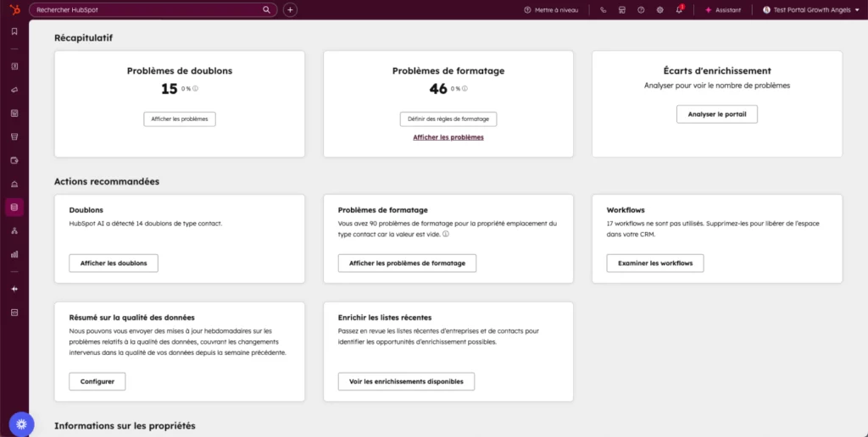This screenshot has height=437, width=868.
Task: Click Voir les enrichissements disponibles
Action: pyautogui.click(x=406, y=382)
